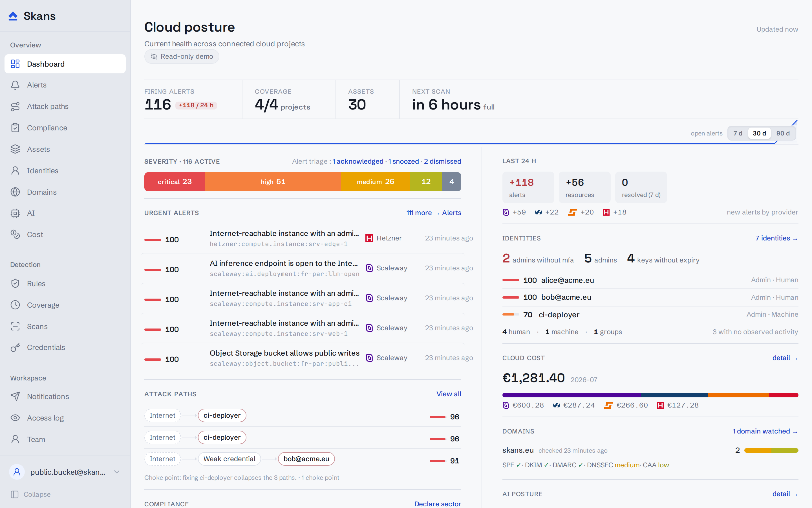The height and width of the screenshot is (508, 812).
Task: Open Cloud Cost 'detail' link
Action: pyautogui.click(x=785, y=358)
